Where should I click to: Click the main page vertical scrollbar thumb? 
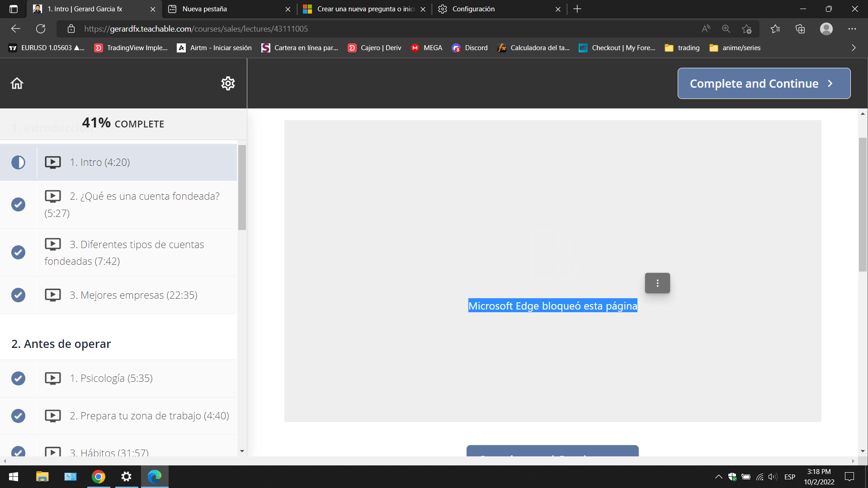(x=863, y=204)
